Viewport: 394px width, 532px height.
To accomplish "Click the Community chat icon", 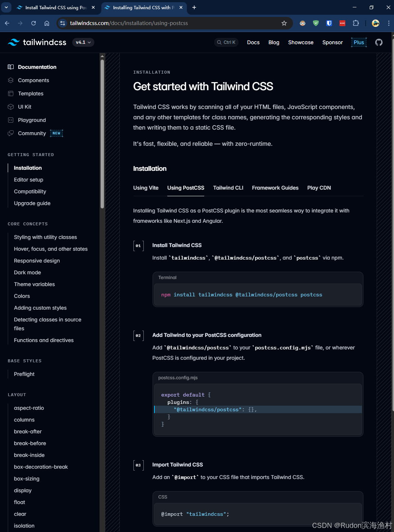I will click(11, 133).
